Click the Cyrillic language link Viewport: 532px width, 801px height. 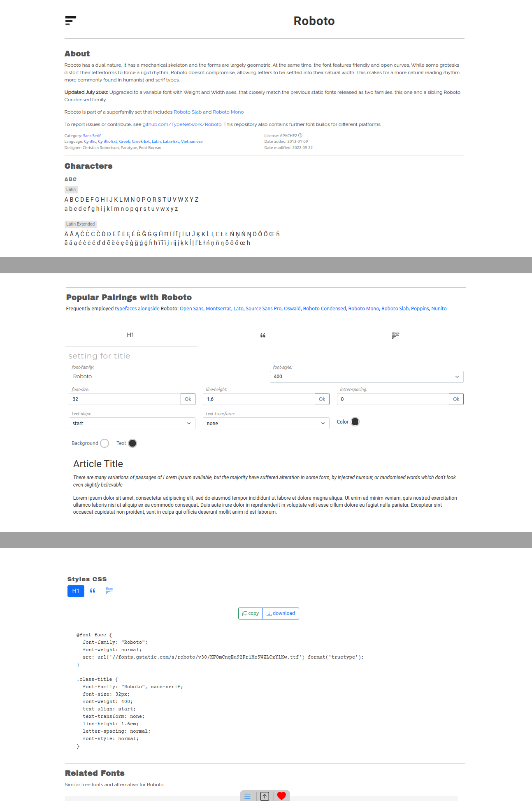tap(90, 142)
